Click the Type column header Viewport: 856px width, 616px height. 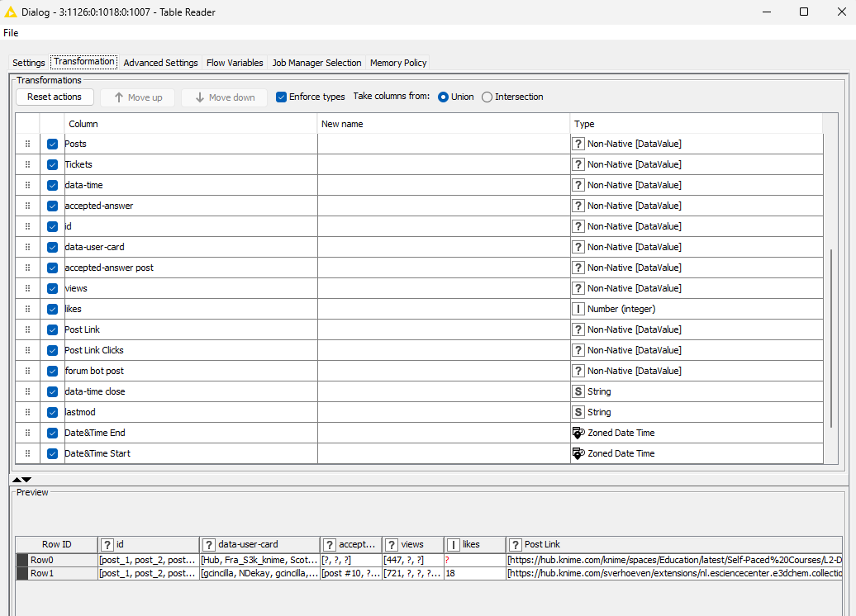tap(697, 124)
